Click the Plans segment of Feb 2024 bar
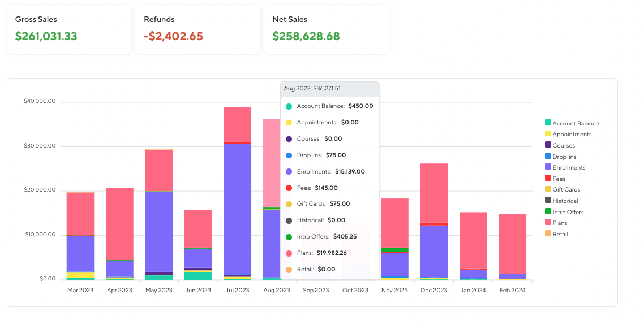This screenshot has height=325, width=644. click(x=512, y=243)
